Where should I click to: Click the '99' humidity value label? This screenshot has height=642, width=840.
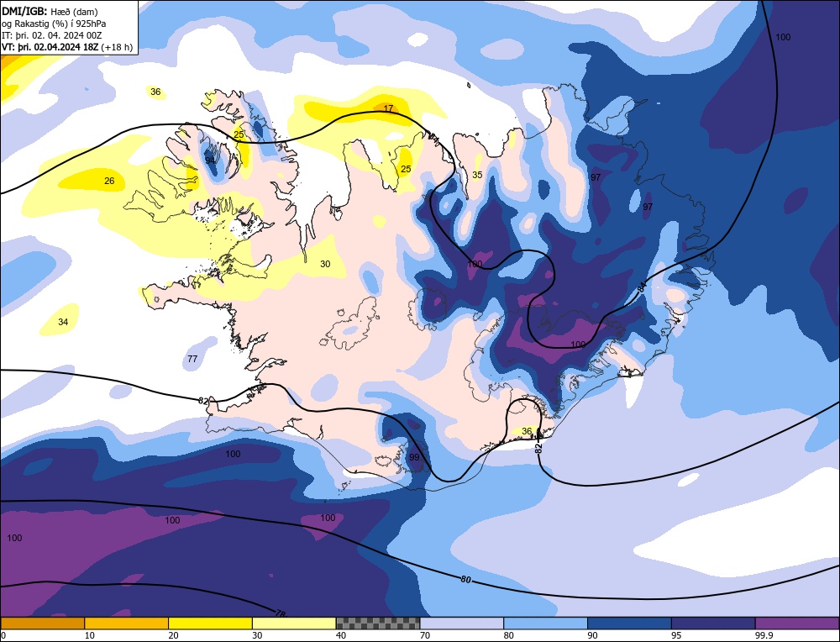(414, 458)
